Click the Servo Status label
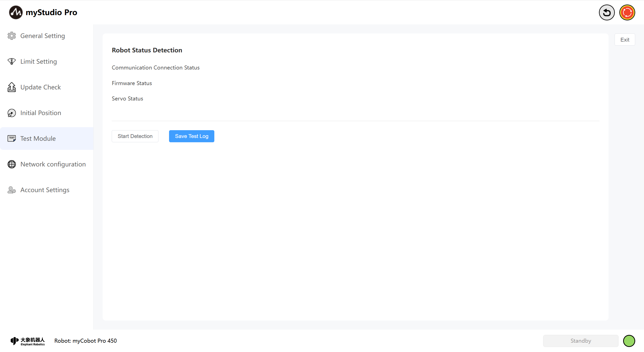This screenshot has width=644, height=352. [x=127, y=99]
